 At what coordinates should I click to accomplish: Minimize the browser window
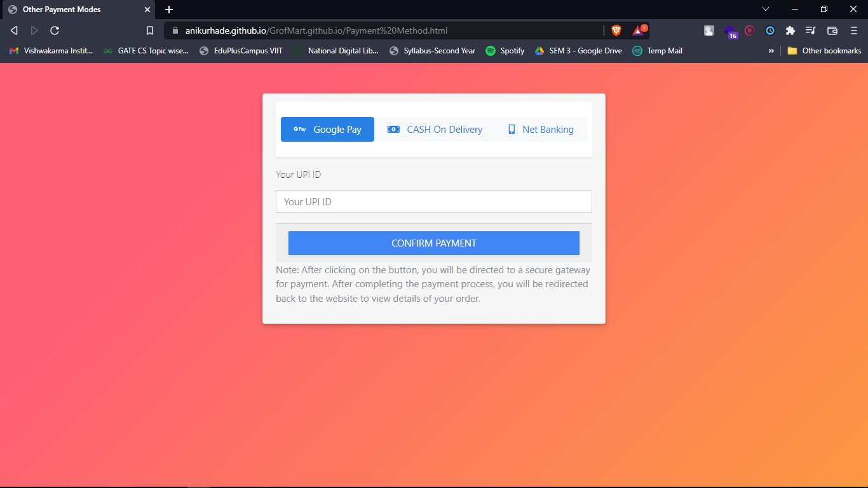click(795, 9)
